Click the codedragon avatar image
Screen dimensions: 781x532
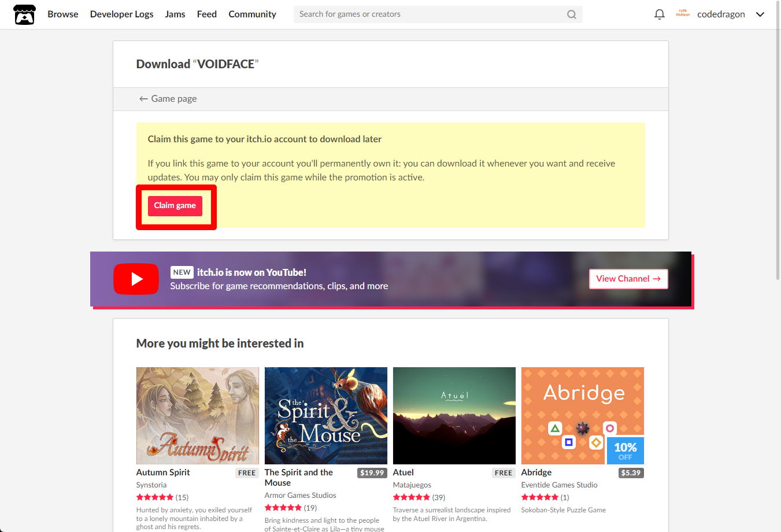pos(683,14)
